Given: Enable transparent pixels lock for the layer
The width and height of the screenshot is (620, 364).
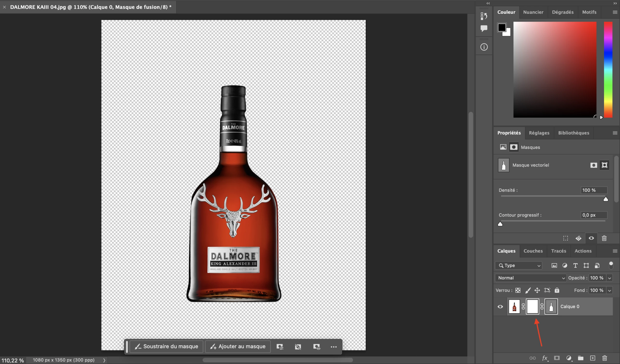Looking at the screenshot, I should [x=518, y=290].
